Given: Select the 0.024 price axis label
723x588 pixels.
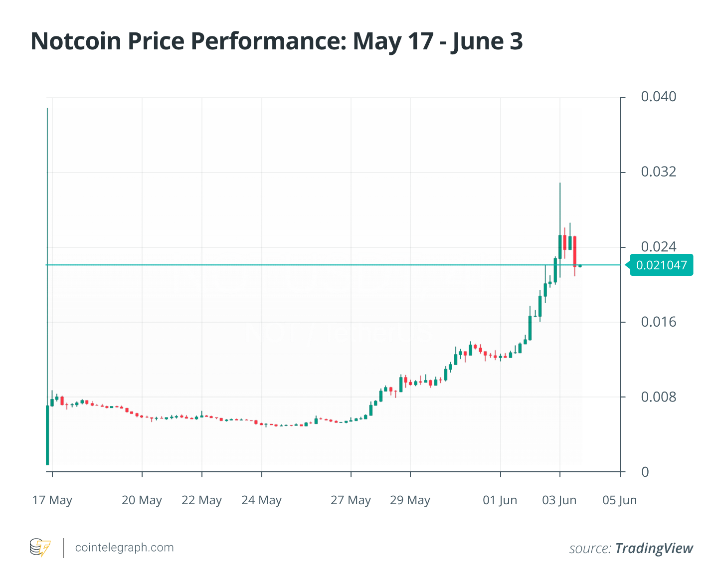Looking at the screenshot, I should coord(659,247).
